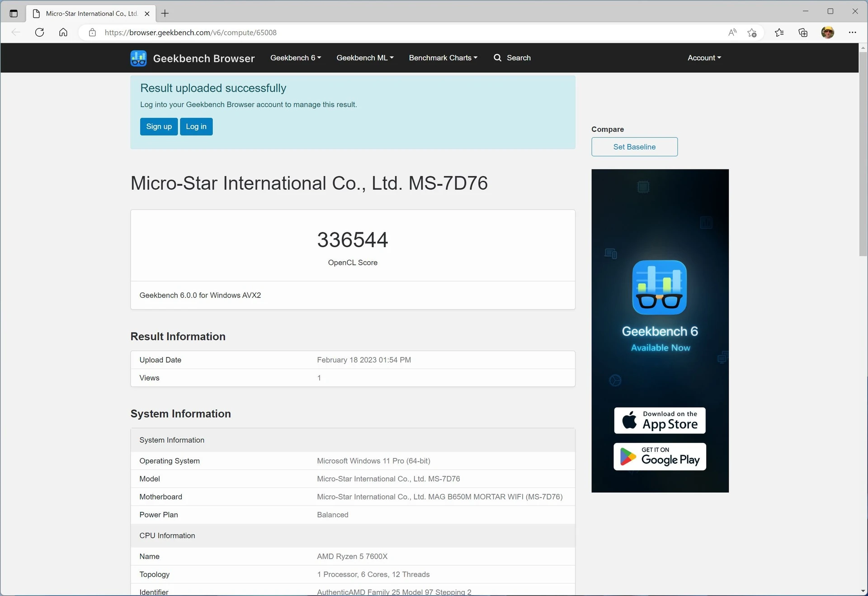This screenshot has height=596, width=868.
Task: Click the browser back arrow
Action: point(16,33)
